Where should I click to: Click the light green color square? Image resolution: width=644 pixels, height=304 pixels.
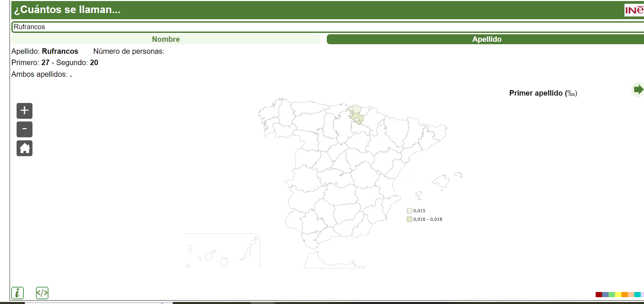612,294
